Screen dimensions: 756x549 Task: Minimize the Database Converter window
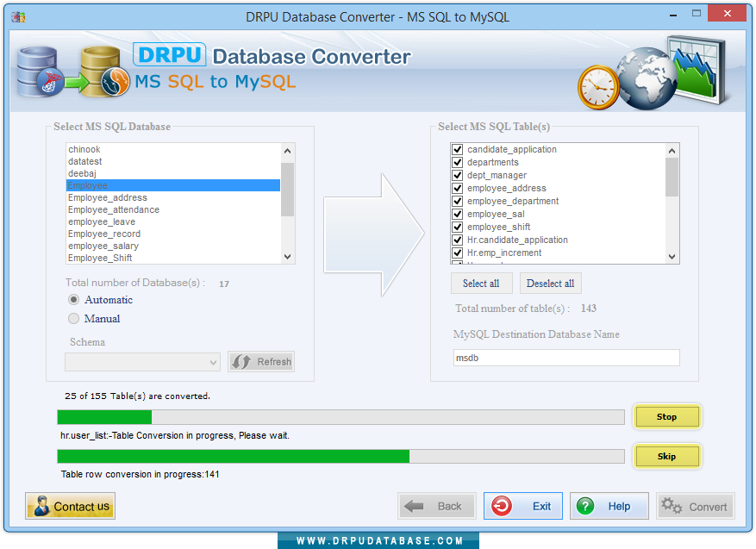[673, 15]
